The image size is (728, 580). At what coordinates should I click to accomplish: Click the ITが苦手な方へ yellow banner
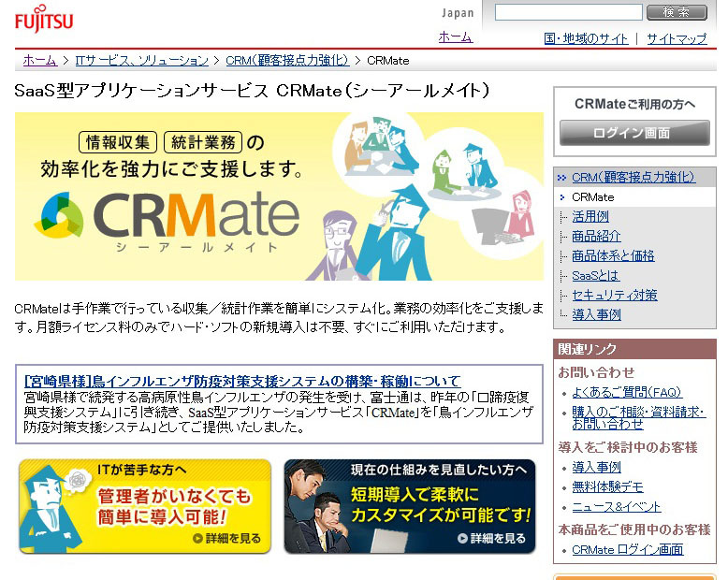[145, 506]
